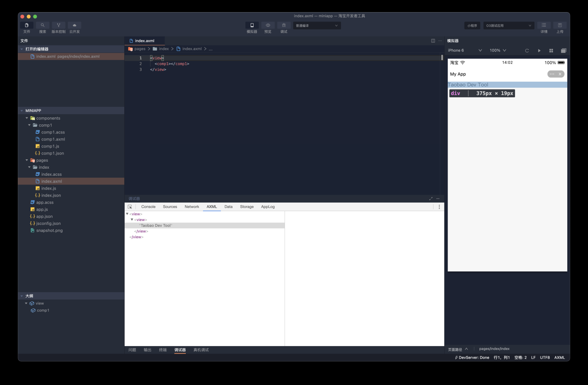This screenshot has width=588, height=385.
Task: Open the iPhone 6 device dropdown
Action: (x=465, y=50)
